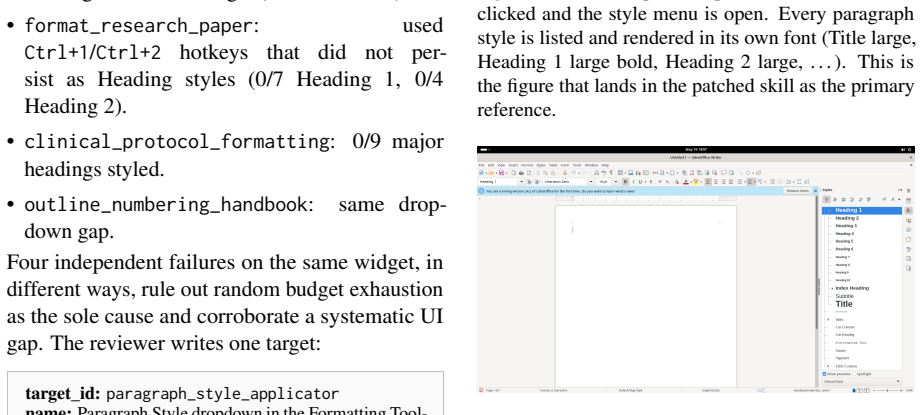The width and height of the screenshot is (922, 415).
Task: Close the blue version info bar
Action: coord(816,190)
